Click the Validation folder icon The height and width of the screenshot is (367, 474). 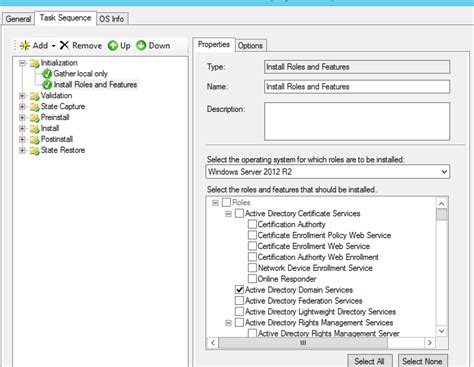(x=35, y=96)
